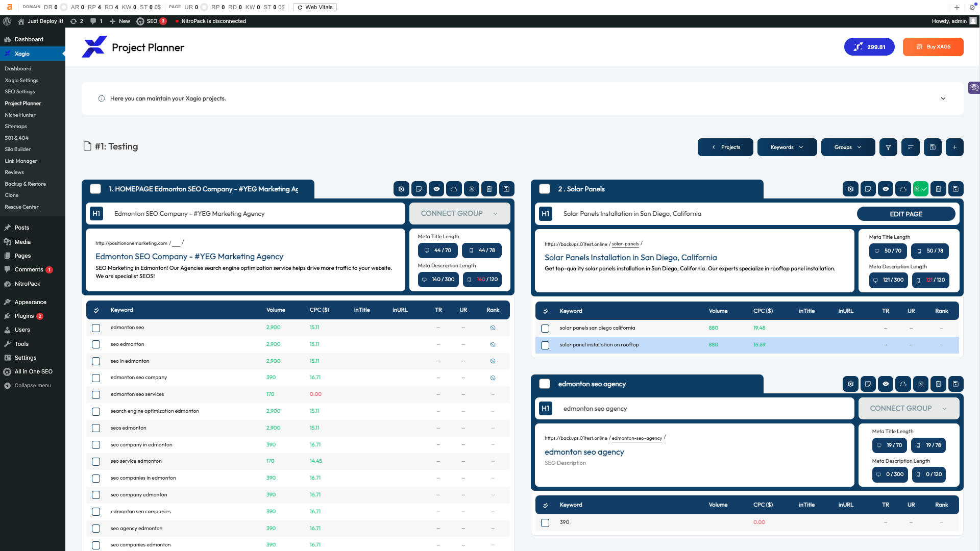Delete the HOMEPAGE Edmonton group with trash icon
Viewport: 980px width, 551px height.
click(x=489, y=189)
